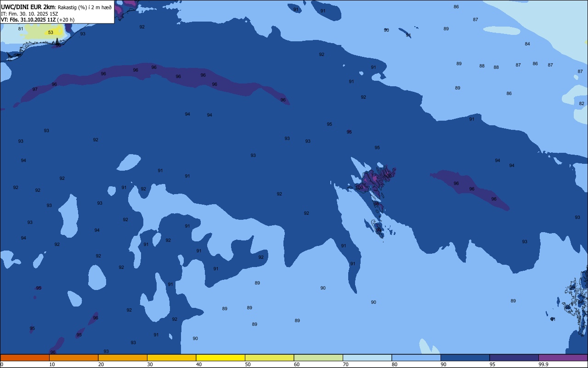Click the pale green 60–70 legend swatch
The width and height of the screenshot is (588, 368).
(318, 357)
